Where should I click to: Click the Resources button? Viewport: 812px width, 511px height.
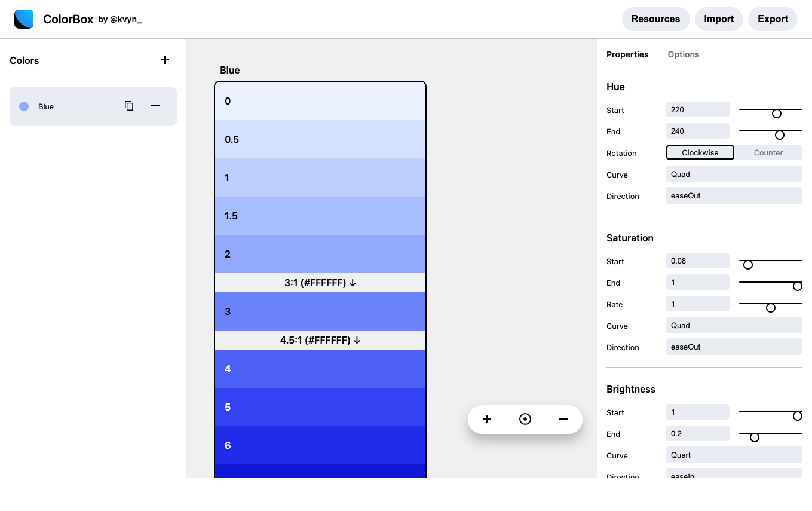point(655,19)
